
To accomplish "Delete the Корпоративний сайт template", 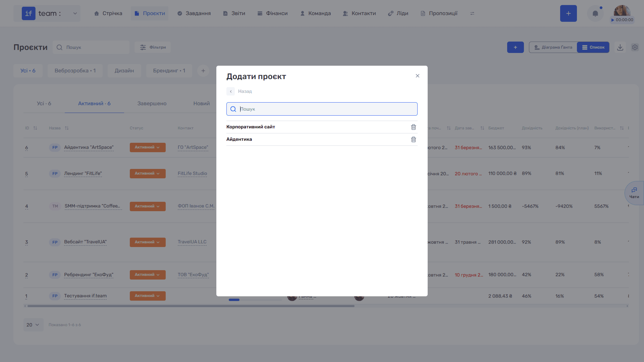I will (414, 127).
